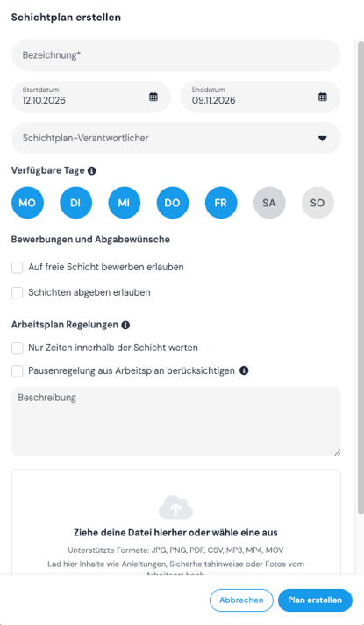Expand the Schichtplan-Verantwortlicher dropdown
Image resolution: width=364 pixels, height=625 pixels.
(x=176, y=139)
